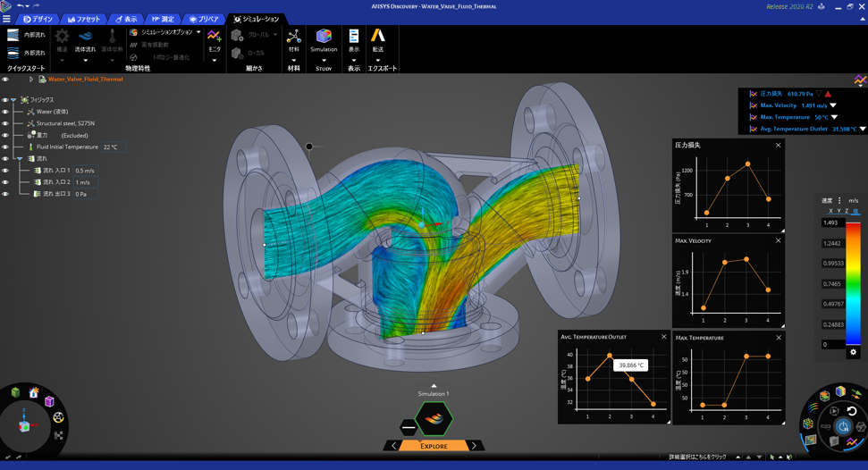Expand the Max. Velocity monitor arrow
This screenshot has width=868, height=470.
point(832,105)
